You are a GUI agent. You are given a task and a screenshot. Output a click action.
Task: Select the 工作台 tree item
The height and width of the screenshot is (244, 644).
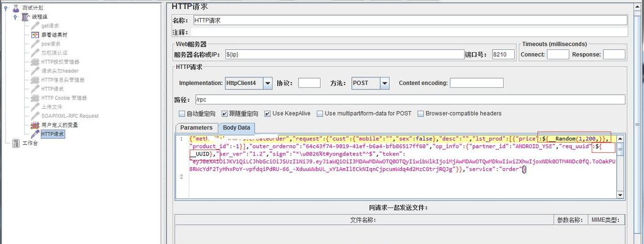click(30, 143)
